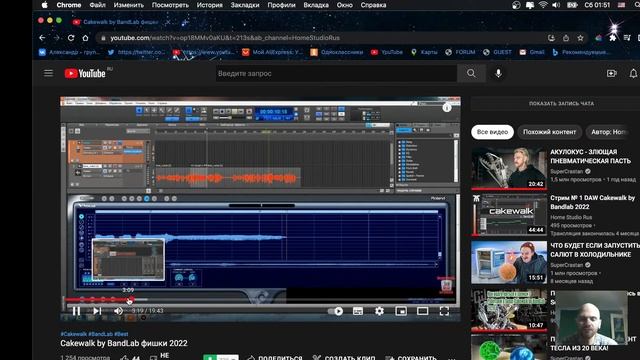This screenshot has height=360, width=640.
Task: Open the 'Справка' menu
Action: click(x=373, y=5)
